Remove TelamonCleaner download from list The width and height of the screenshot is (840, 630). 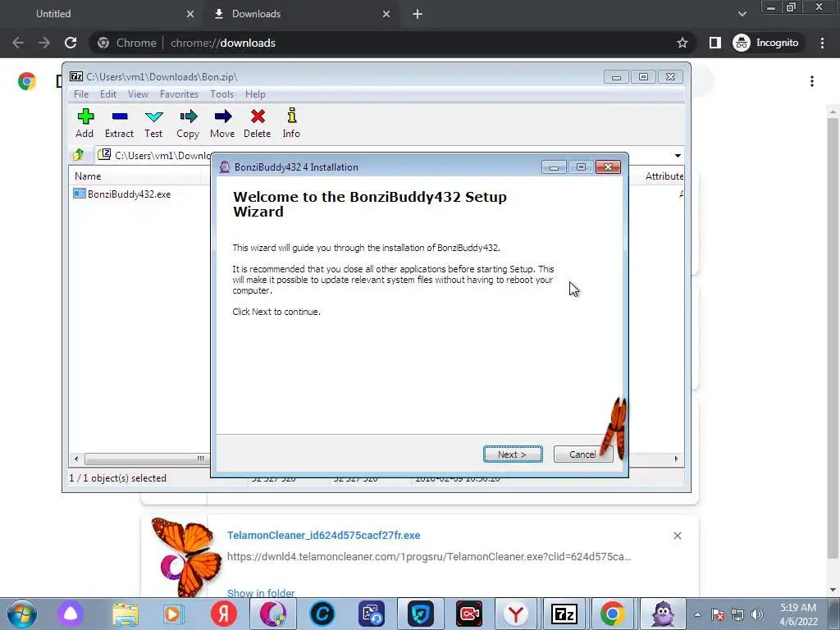click(677, 536)
